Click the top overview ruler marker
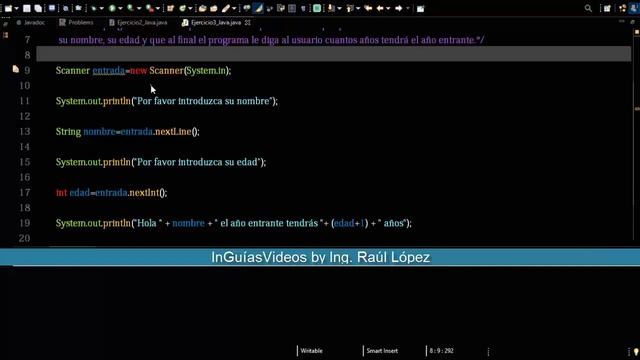Screen dimensions: 640x360 [x=637, y=32]
